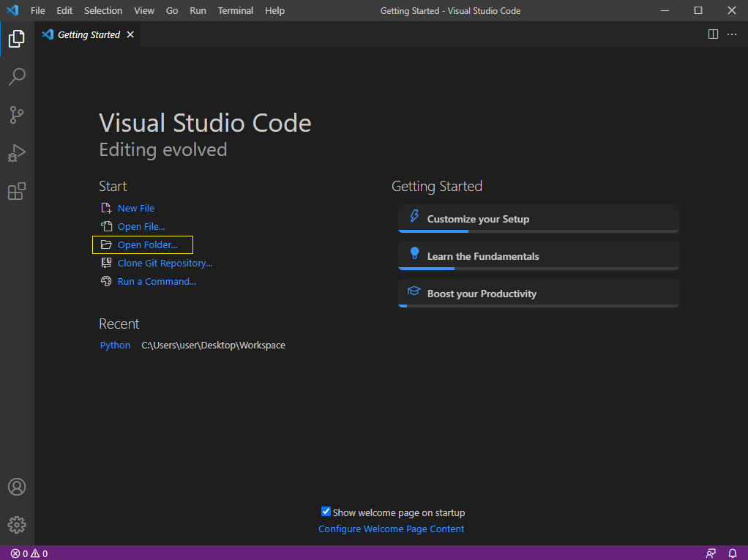Image resolution: width=748 pixels, height=560 pixels.
Task: Open the Explorer view in activity bar
Action: point(17,39)
